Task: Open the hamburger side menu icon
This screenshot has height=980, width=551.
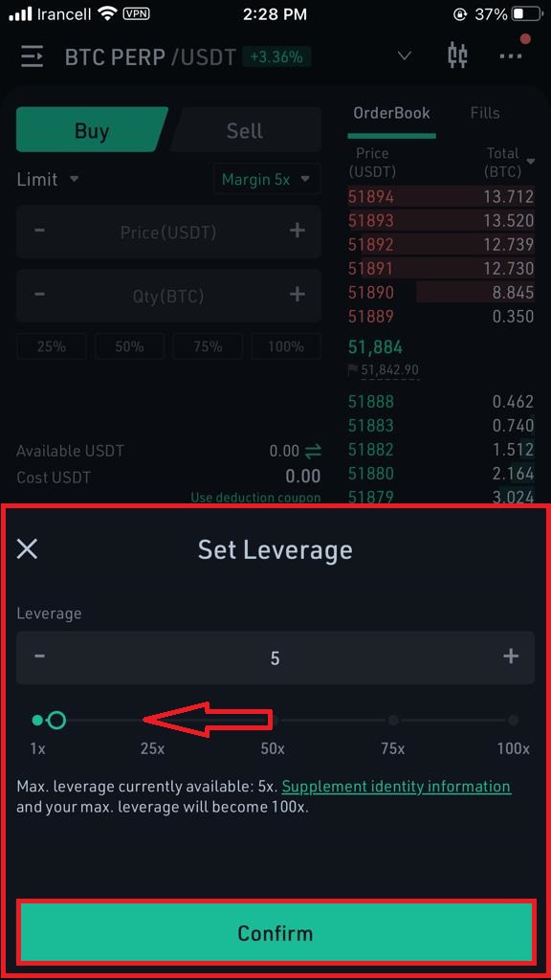Action: [33, 56]
